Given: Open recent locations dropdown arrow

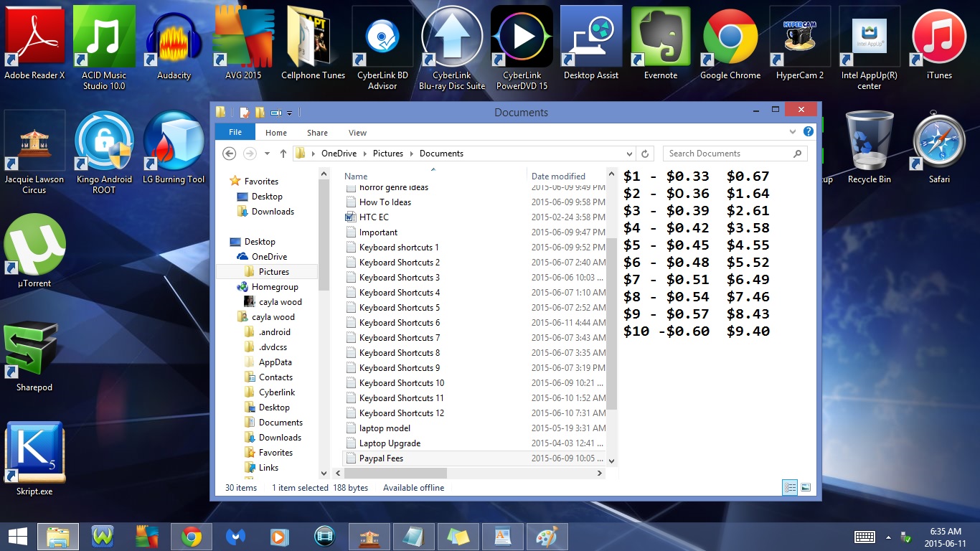Looking at the screenshot, I should pos(267,154).
